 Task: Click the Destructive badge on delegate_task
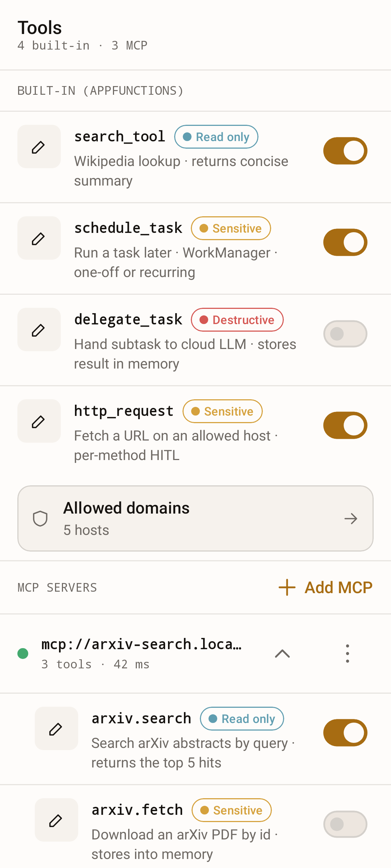coord(237,320)
